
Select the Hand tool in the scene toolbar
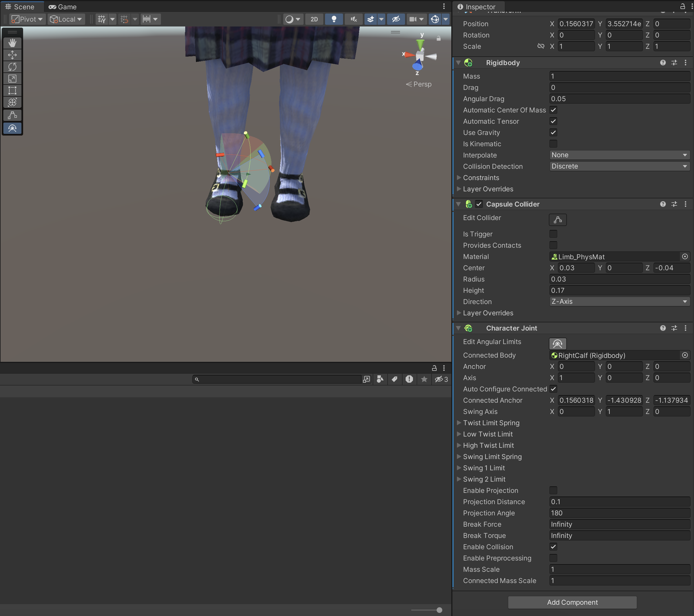coord(13,43)
